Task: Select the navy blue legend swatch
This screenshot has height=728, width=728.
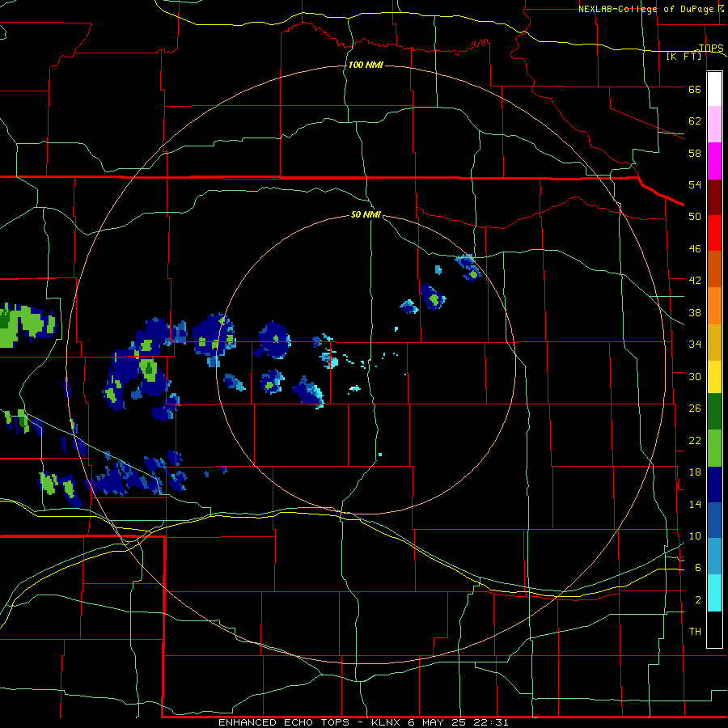Action: point(714,485)
